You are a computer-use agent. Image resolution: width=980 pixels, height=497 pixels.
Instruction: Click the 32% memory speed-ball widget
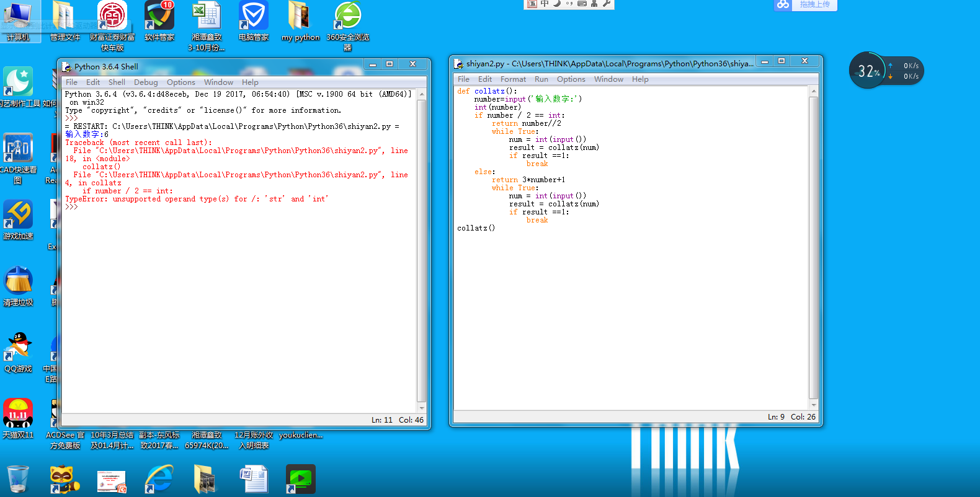tap(867, 71)
